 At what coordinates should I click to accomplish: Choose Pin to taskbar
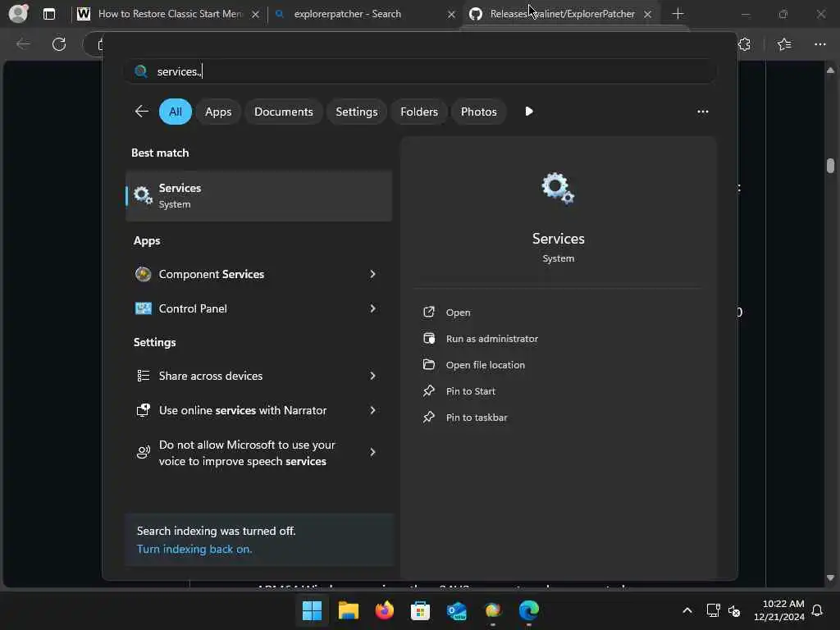(477, 418)
